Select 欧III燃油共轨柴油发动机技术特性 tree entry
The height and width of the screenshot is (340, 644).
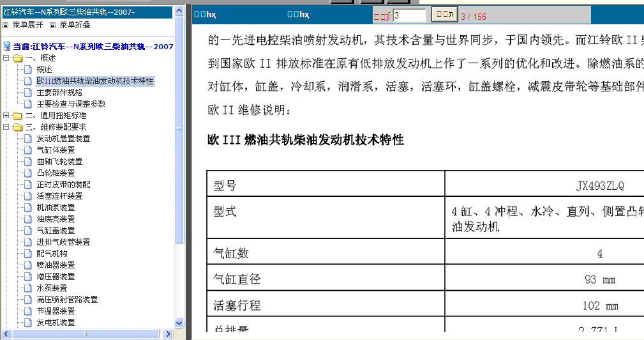click(95, 81)
